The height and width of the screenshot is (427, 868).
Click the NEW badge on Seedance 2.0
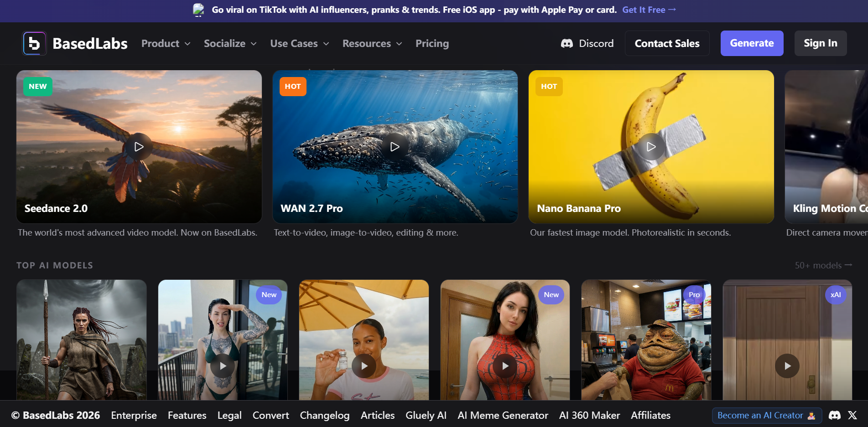(38, 87)
